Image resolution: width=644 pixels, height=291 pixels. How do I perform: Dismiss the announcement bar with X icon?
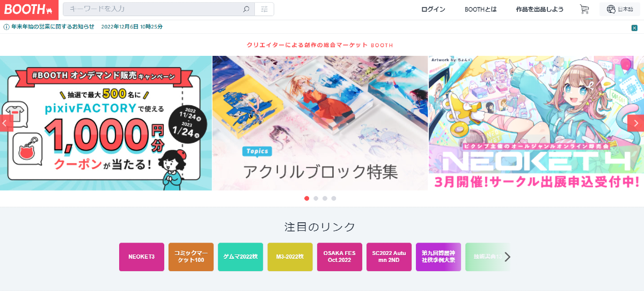click(x=634, y=27)
